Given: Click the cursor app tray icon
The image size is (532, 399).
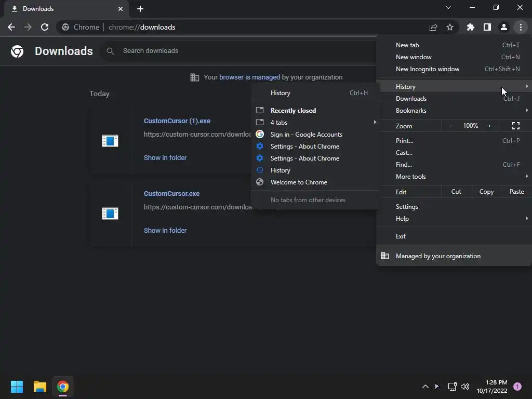Looking at the screenshot, I should [437, 387].
